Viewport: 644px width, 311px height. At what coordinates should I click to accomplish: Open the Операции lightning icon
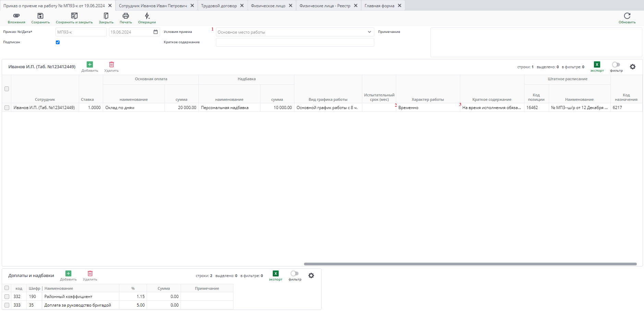pyautogui.click(x=147, y=16)
